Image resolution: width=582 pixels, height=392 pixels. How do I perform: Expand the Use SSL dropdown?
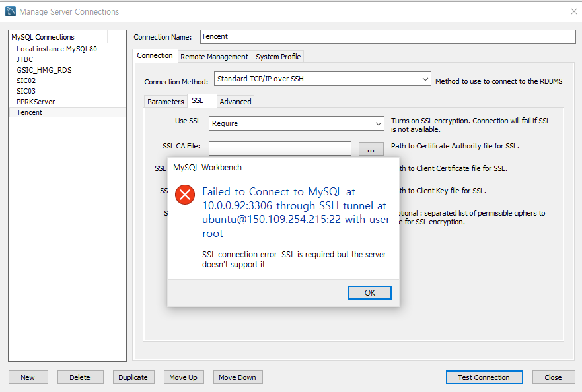pos(296,123)
